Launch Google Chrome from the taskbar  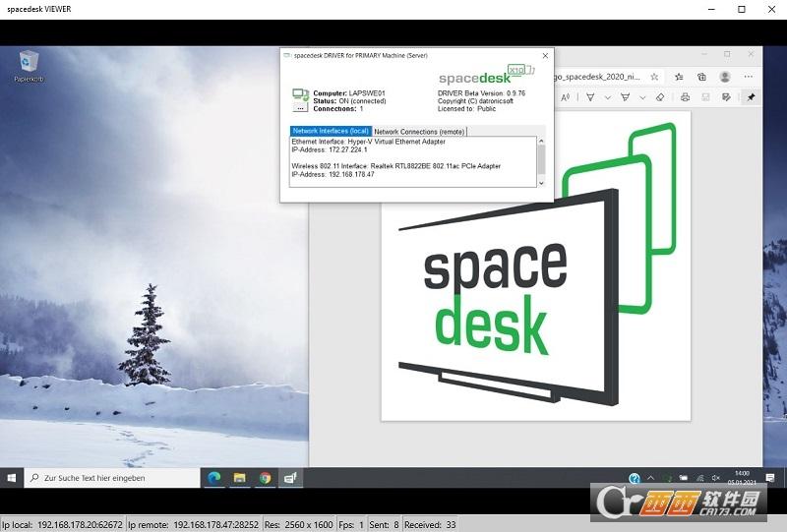[x=265, y=478]
